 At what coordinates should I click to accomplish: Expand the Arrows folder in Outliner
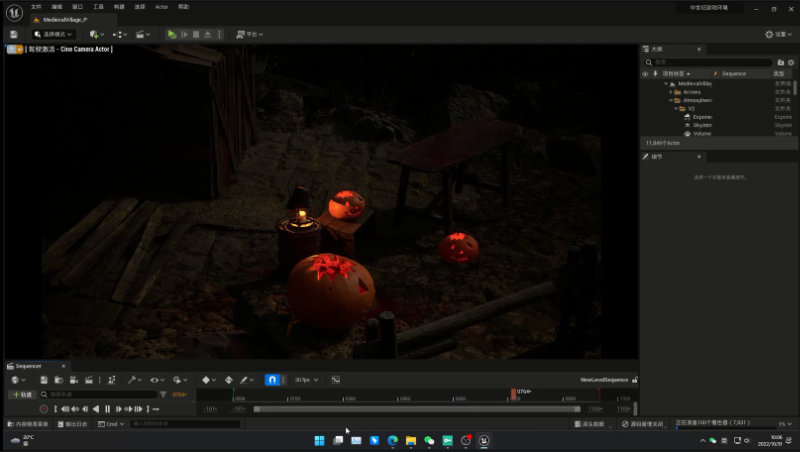click(x=671, y=92)
